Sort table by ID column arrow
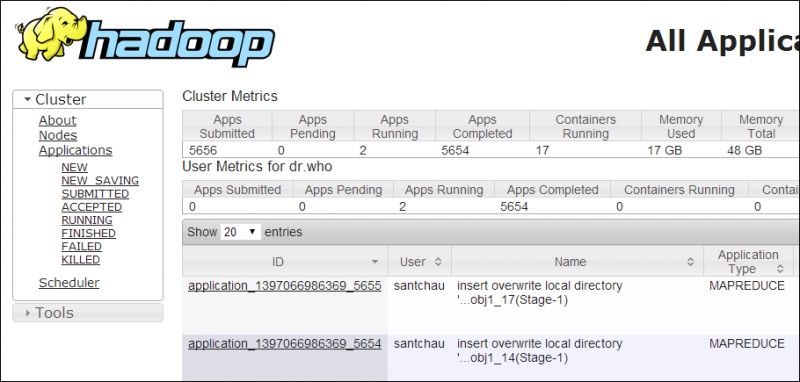Viewport: 800px width, 382px height. click(375, 262)
